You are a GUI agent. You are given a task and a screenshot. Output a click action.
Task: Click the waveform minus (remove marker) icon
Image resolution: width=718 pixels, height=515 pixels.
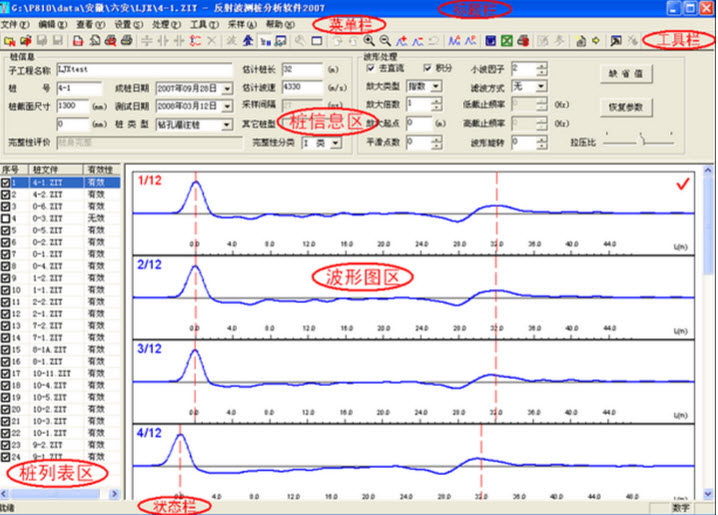coord(418,41)
